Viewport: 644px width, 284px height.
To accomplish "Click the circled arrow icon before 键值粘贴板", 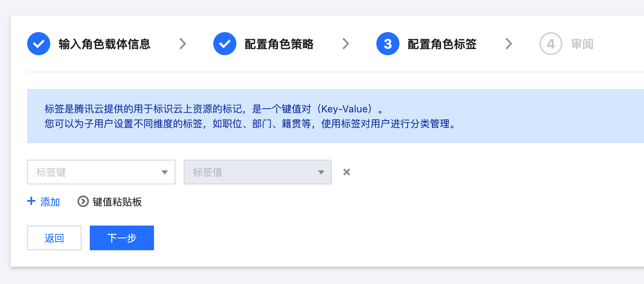I will (x=83, y=202).
